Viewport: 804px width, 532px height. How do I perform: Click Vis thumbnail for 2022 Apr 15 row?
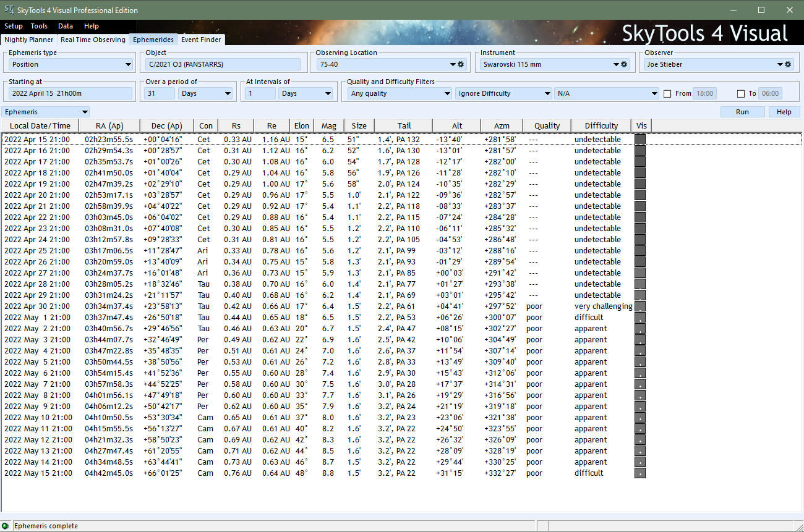pos(640,140)
